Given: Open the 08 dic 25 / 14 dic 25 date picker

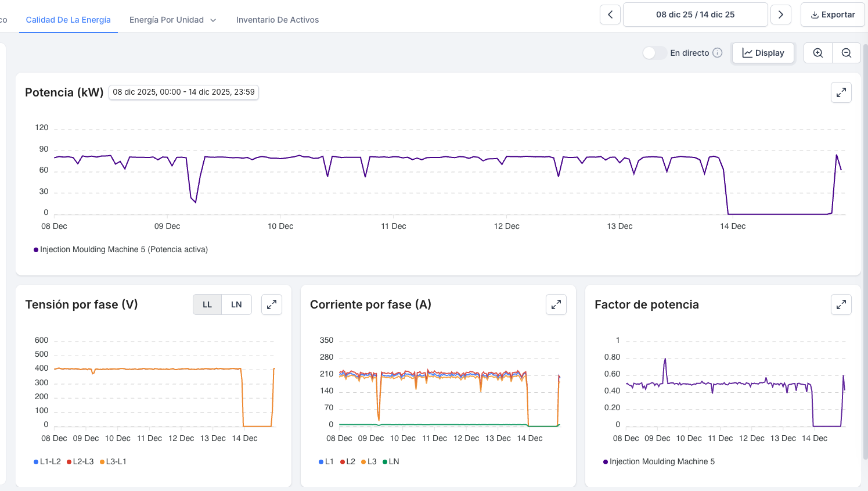Looking at the screenshot, I should pos(695,15).
